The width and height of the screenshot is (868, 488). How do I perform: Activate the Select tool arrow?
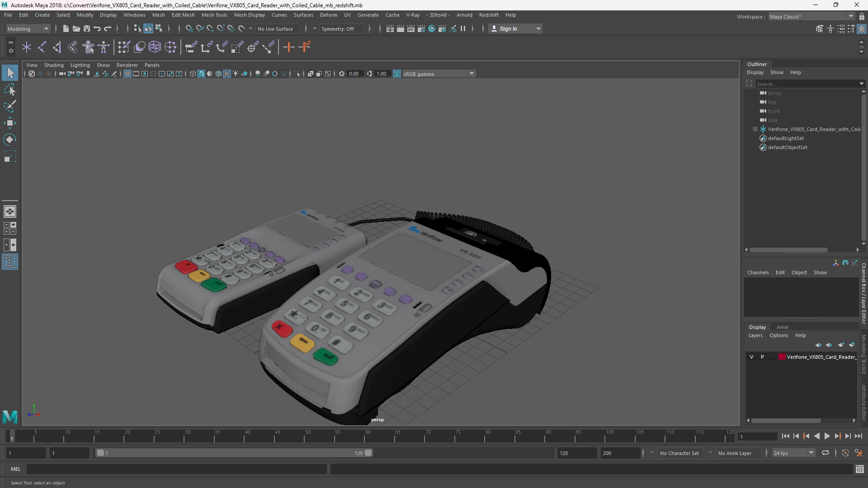[x=10, y=73]
